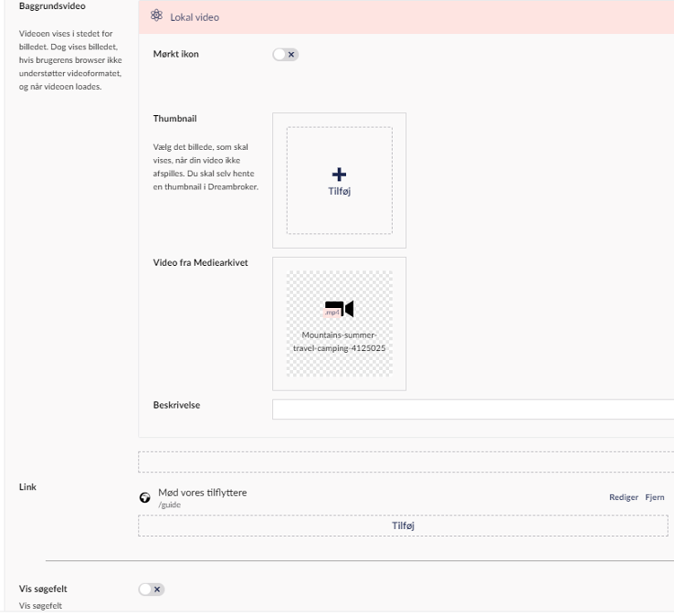Image resolution: width=674 pixels, height=616 pixels.
Task: Focus the Beskrivelse text field
Action: 473,409
